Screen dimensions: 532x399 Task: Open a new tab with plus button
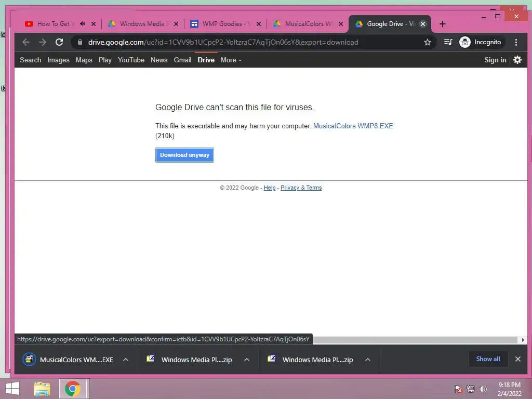click(443, 24)
